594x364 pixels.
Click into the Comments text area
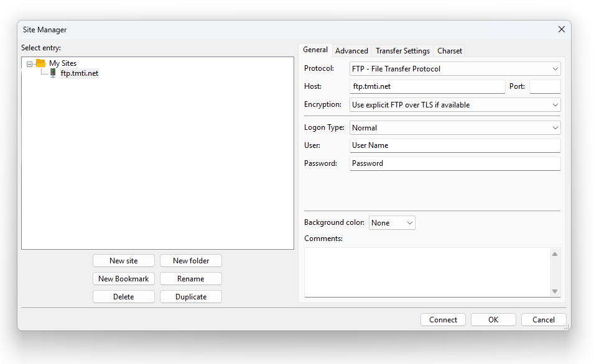click(x=427, y=272)
